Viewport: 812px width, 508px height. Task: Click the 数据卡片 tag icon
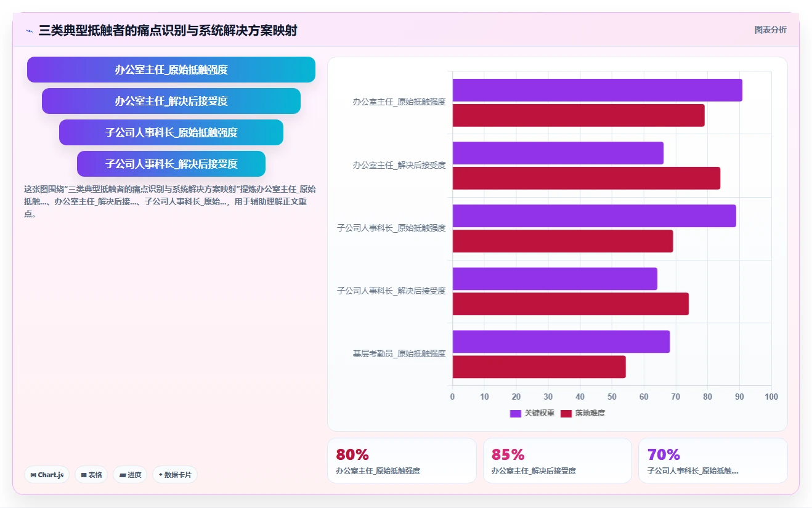coord(160,475)
